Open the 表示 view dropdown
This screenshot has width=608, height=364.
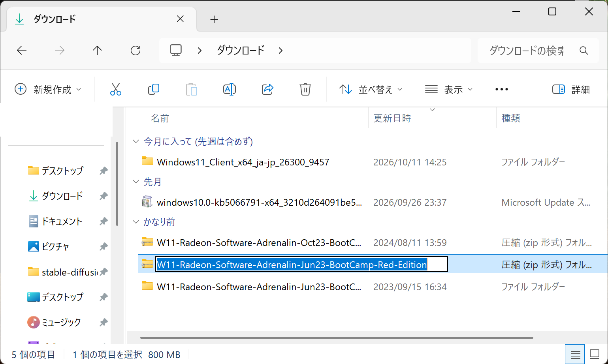(449, 90)
